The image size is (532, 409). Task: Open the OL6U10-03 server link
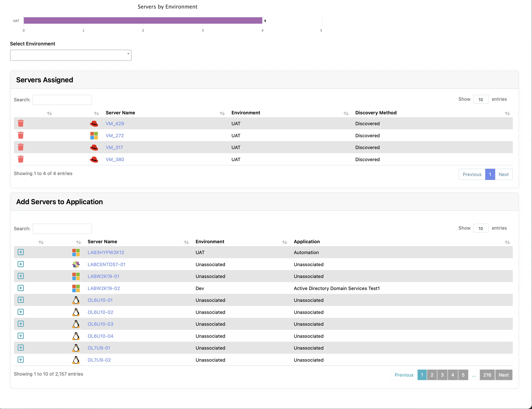tap(100, 324)
